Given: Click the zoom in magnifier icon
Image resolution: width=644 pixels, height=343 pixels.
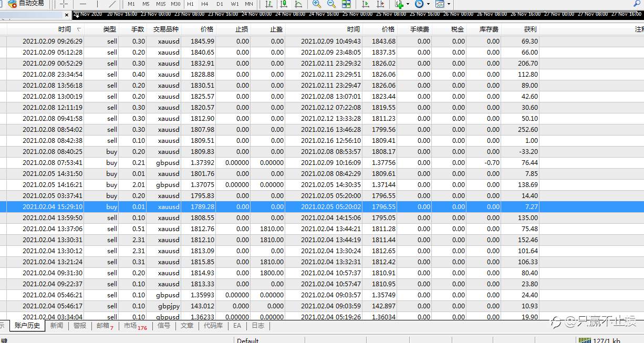Looking at the screenshot, I should tap(317, 4).
